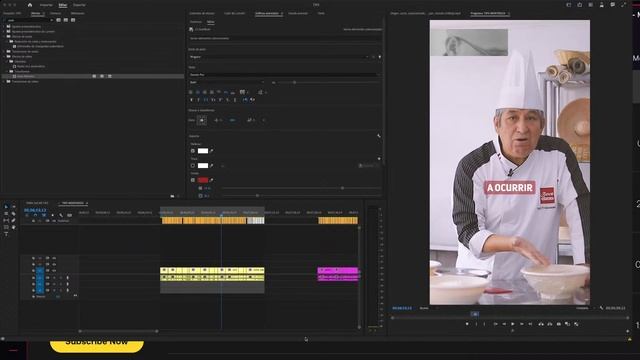Toggle V1 track targeting
The image size is (640, 360).
click(x=40, y=270)
